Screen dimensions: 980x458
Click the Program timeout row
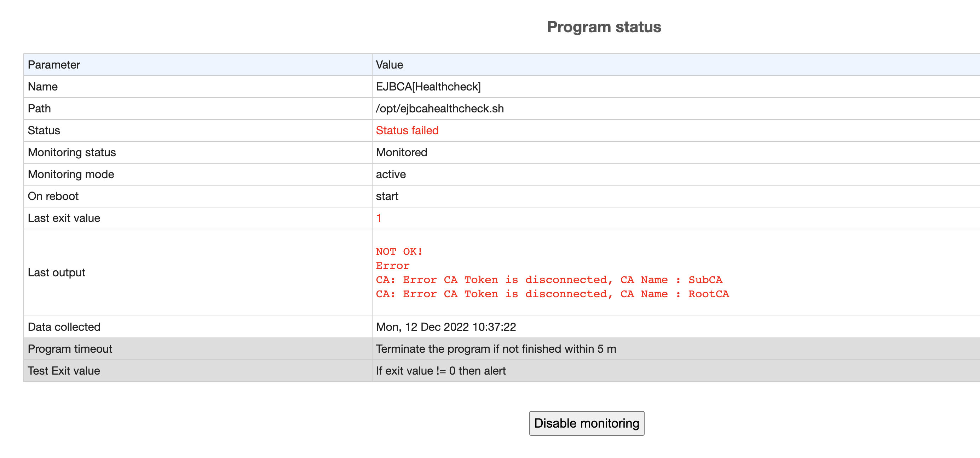click(x=70, y=348)
